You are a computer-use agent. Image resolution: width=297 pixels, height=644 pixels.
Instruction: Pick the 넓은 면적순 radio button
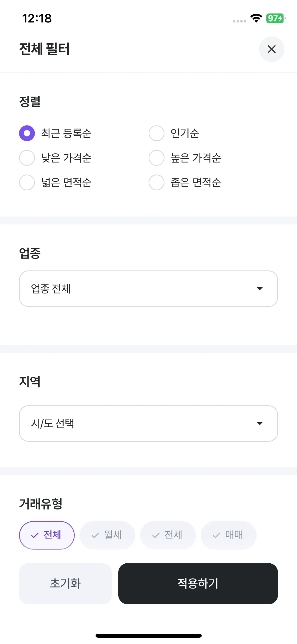(x=27, y=182)
